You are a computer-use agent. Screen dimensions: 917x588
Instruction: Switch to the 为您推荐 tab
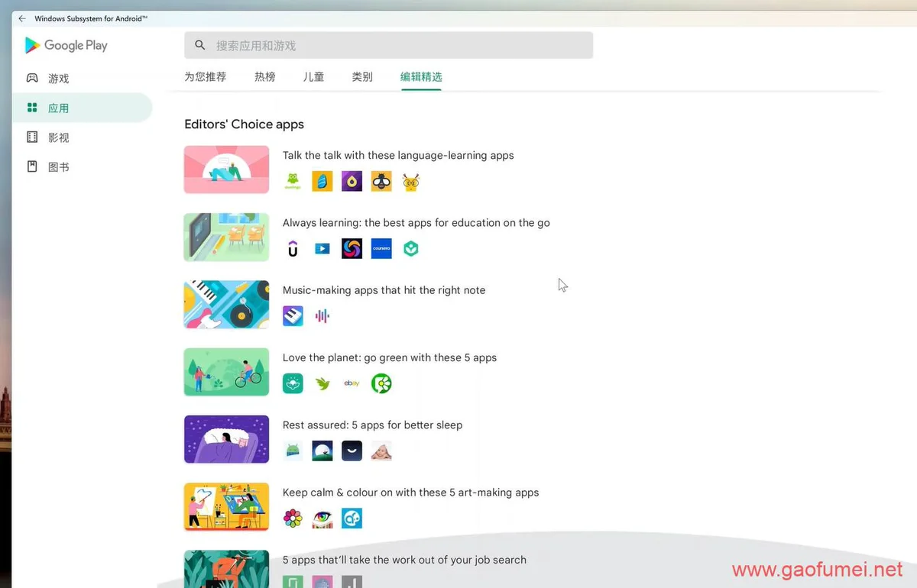tap(206, 76)
